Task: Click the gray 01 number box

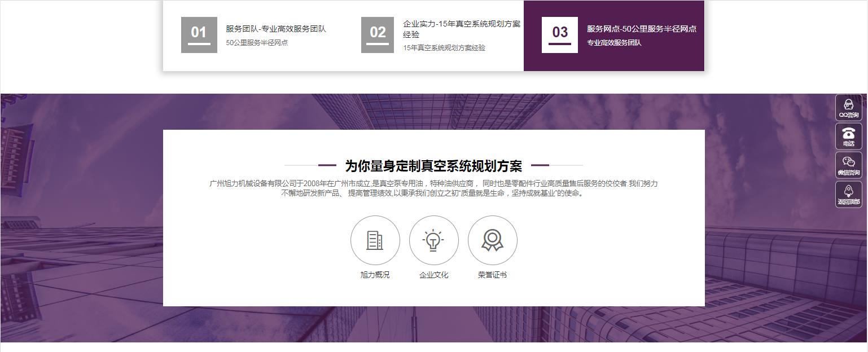Action: (x=199, y=35)
